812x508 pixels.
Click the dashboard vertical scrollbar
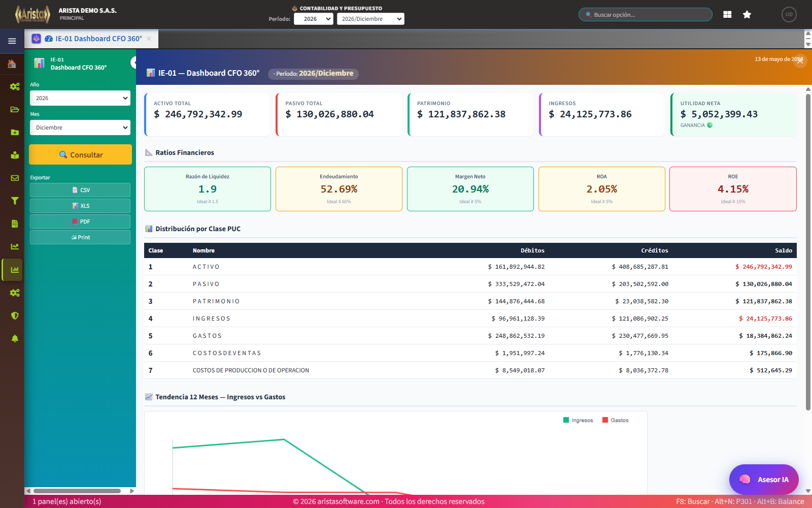click(x=808, y=251)
